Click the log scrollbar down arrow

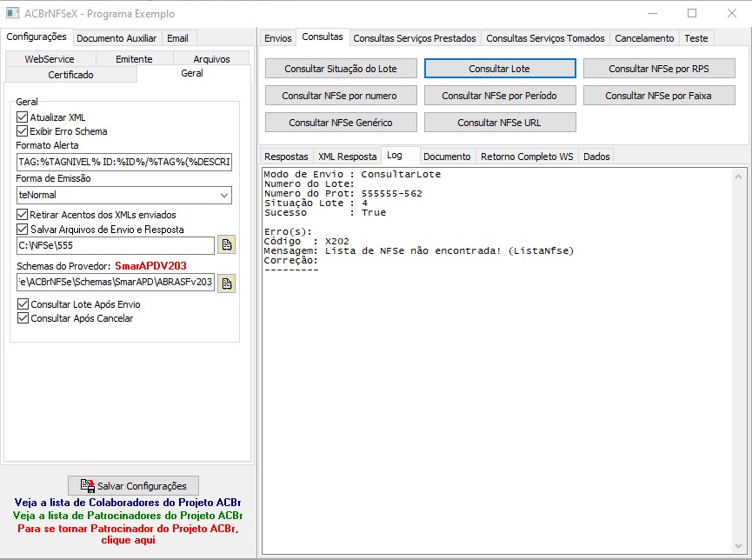pyautogui.click(x=738, y=545)
